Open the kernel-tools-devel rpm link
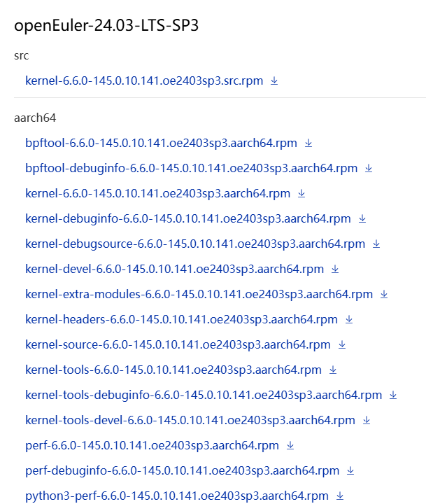 190,421
